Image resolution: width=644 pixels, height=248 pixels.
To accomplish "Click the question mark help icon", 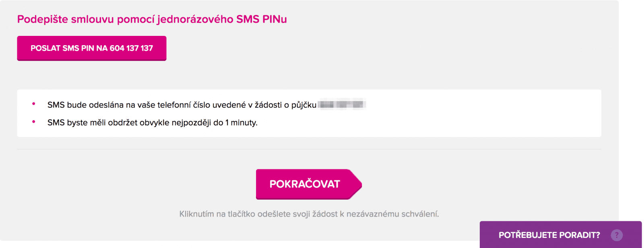I will [616, 235].
